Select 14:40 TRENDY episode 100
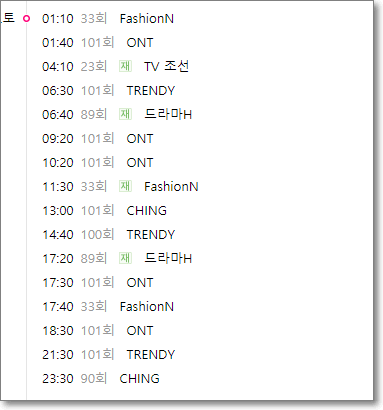Viewport: 383px width, 410px height. pos(108,235)
